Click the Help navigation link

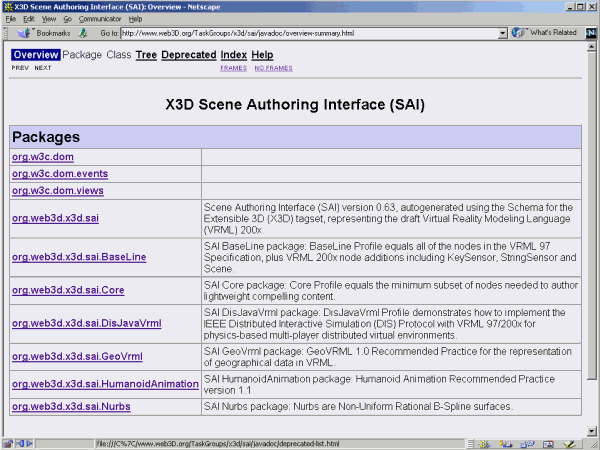(262, 55)
